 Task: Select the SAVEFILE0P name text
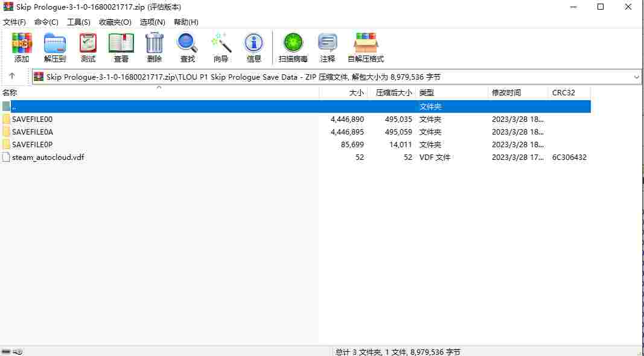[33, 145]
